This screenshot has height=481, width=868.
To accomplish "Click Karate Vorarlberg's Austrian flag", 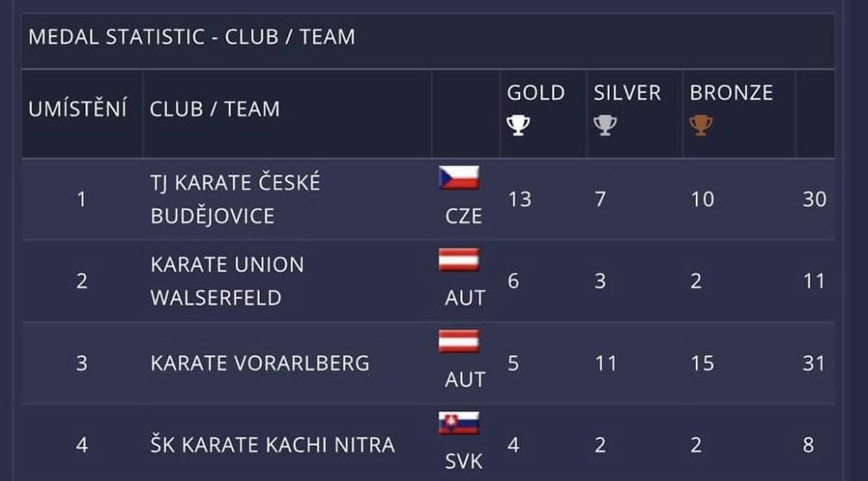I will click(459, 341).
